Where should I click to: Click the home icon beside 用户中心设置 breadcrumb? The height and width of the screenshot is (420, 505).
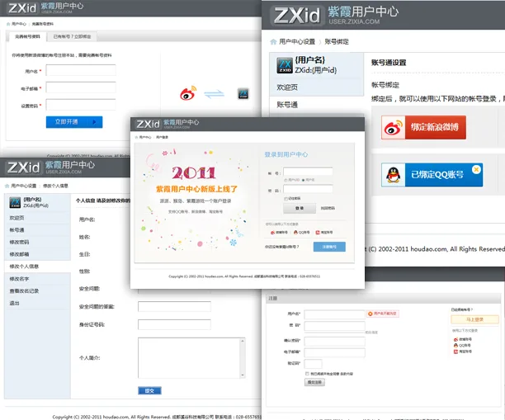(273, 40)
